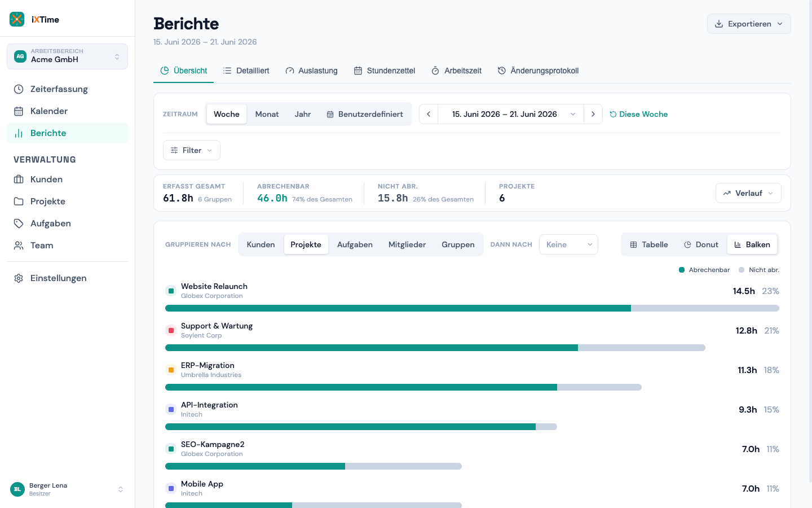Go to the previous week arrow
Image resolution: width=812 pixels, height=508 pixels.
429,114
